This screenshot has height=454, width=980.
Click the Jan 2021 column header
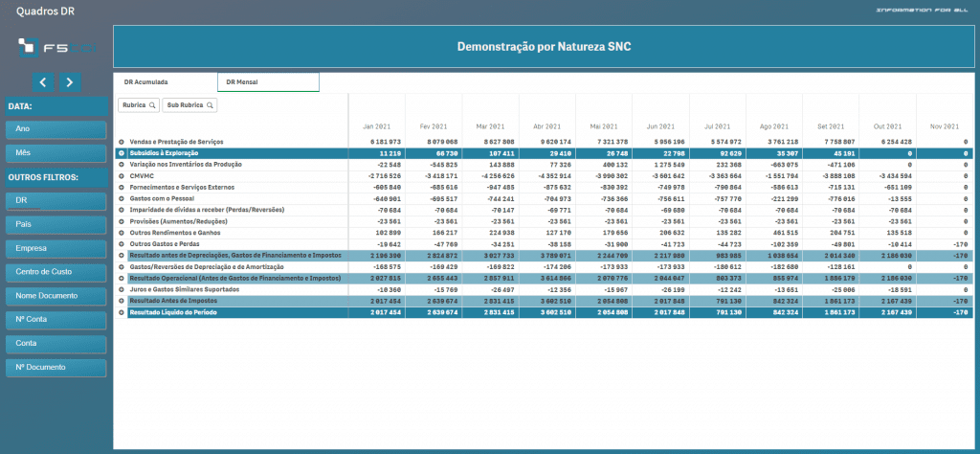376,126
